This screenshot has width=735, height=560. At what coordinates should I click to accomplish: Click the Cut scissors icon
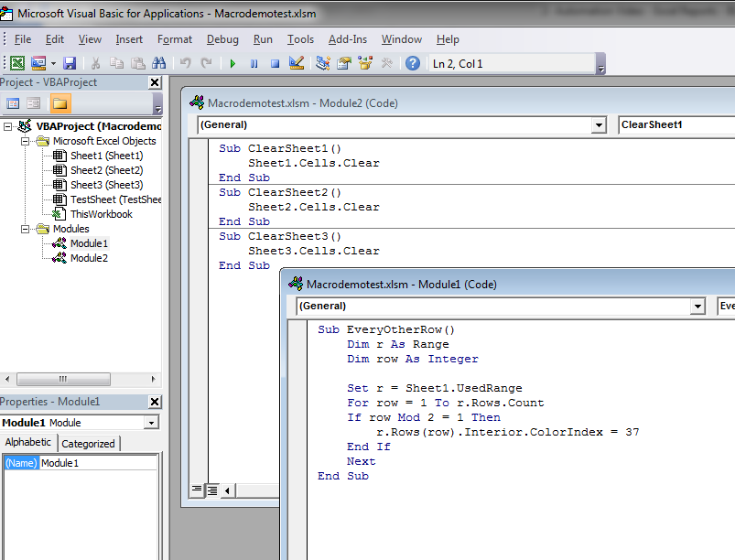pyautogui.click(x=95, y=63)
